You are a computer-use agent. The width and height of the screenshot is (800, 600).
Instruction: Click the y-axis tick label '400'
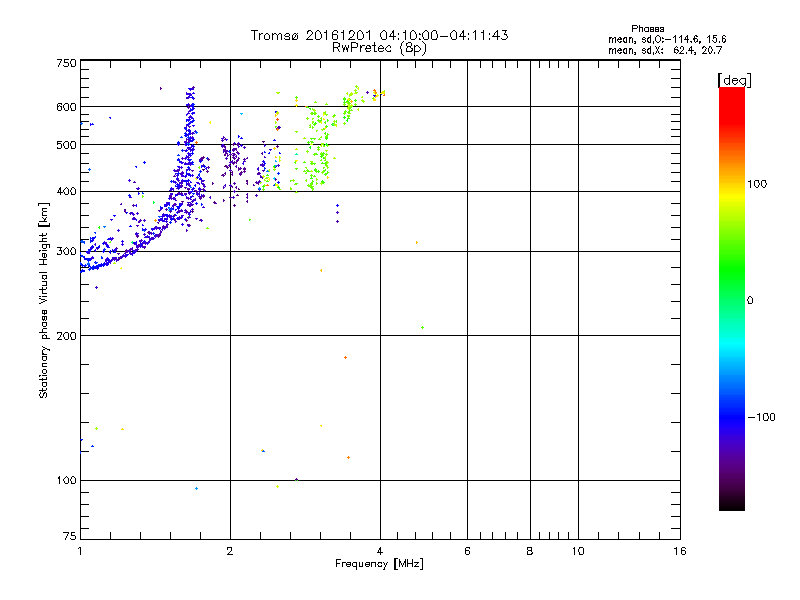pyautogui.click(x=66, y=192)
